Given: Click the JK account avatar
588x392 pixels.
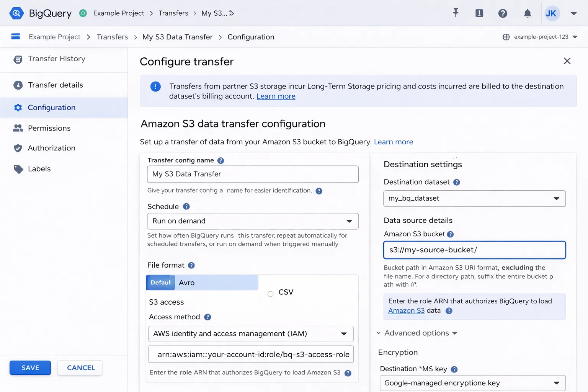Looking at the screenshot, I should click(x=552, y=13).
